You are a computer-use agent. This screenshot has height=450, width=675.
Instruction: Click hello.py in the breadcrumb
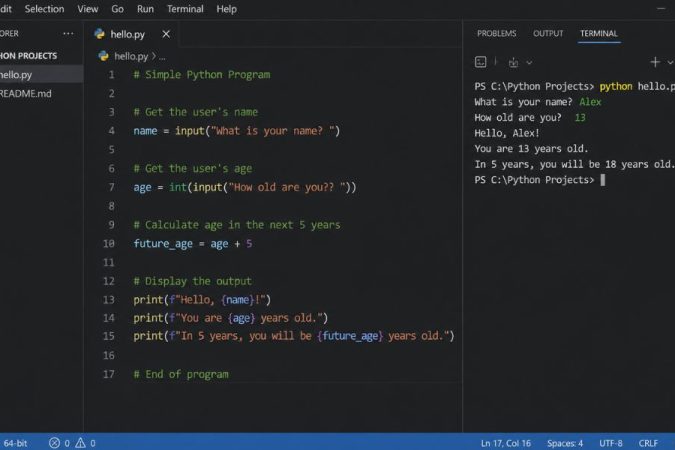(131, 56)
